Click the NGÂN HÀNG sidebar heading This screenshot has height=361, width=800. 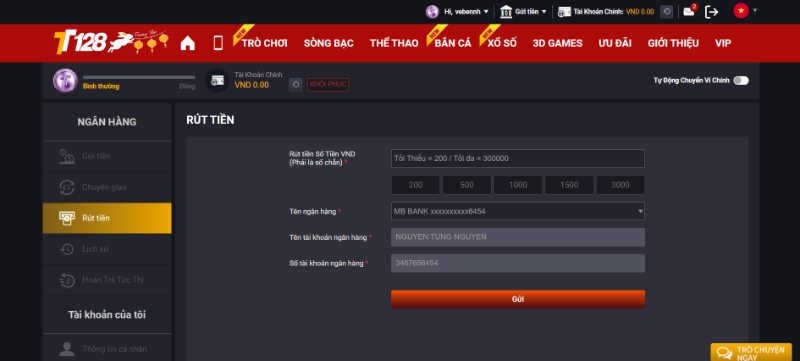click(x=107, y=122)
